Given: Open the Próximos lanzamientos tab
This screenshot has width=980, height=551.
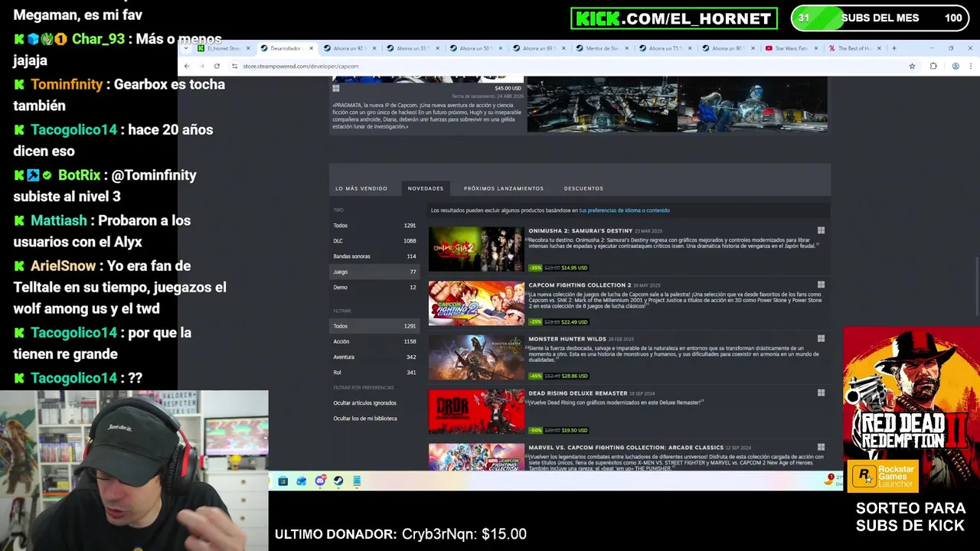Looking at the screenshot, I should click(504, 188).
